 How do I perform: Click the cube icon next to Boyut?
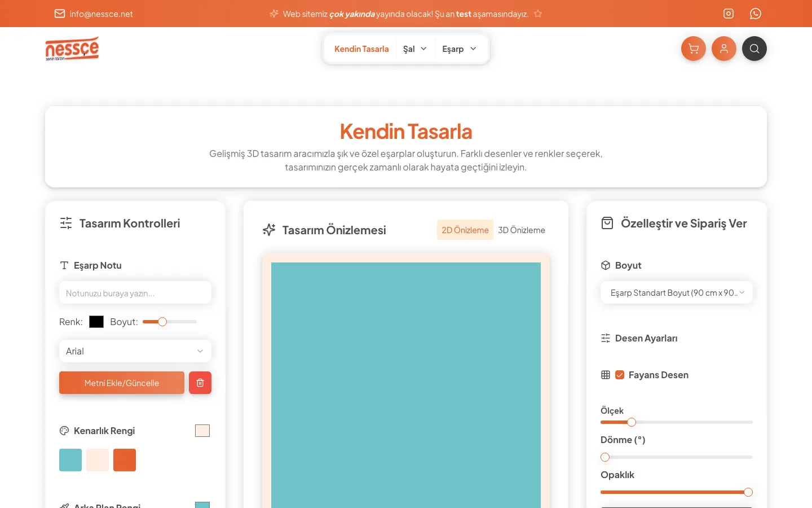point(606,265)
